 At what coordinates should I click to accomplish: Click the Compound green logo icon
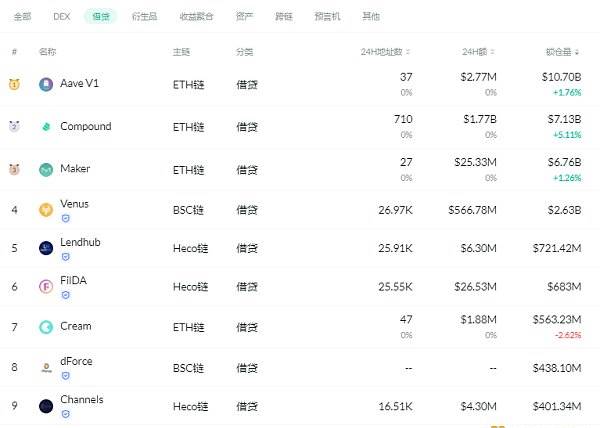tap(46, 127)
